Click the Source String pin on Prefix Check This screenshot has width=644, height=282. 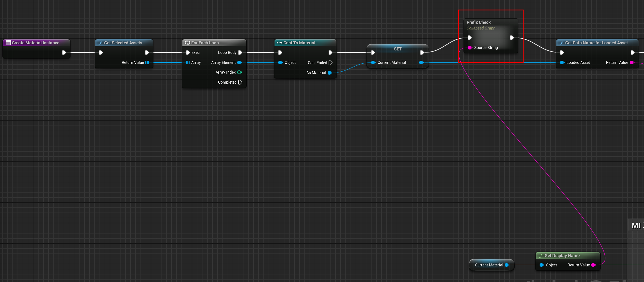click(470, 48)
